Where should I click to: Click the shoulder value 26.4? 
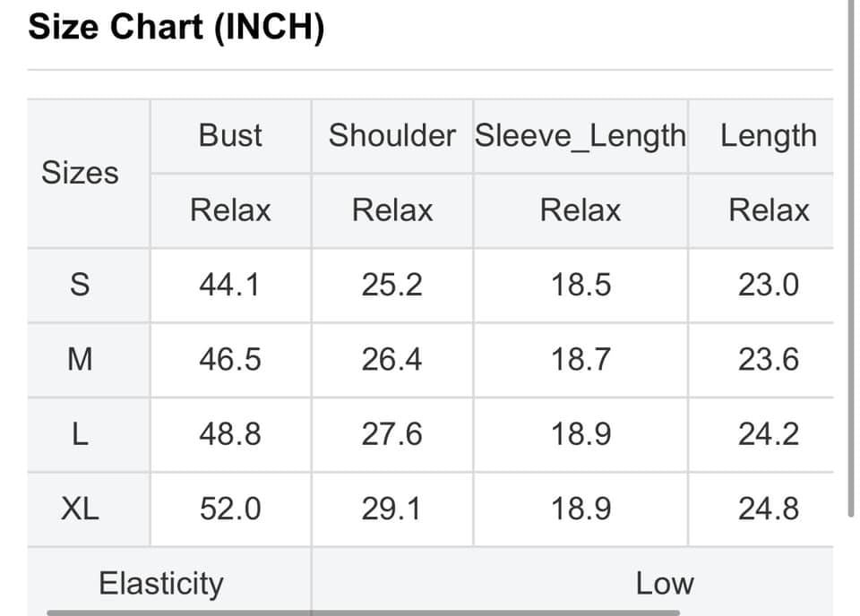pyautogui.click(x=391, y=360)
